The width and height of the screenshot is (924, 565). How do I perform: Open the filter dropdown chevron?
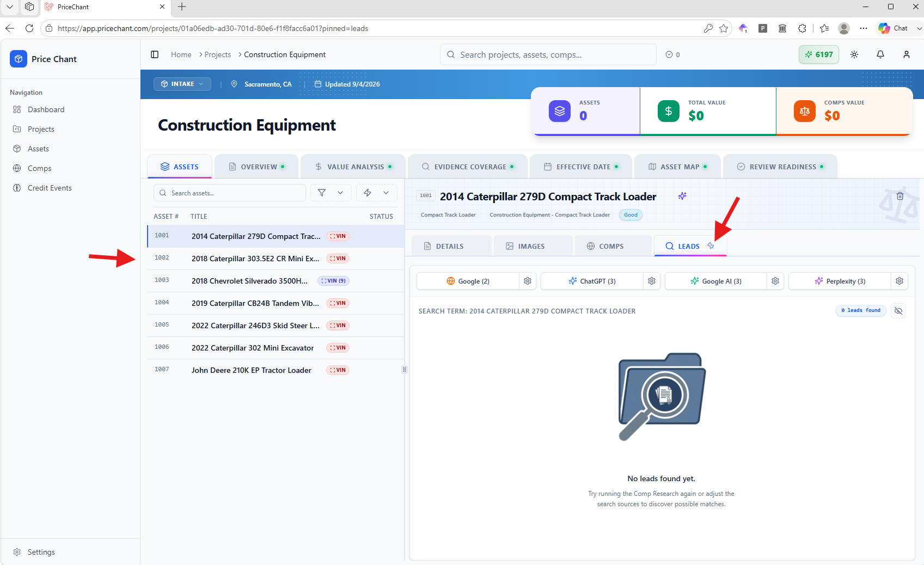coord(340,193)
